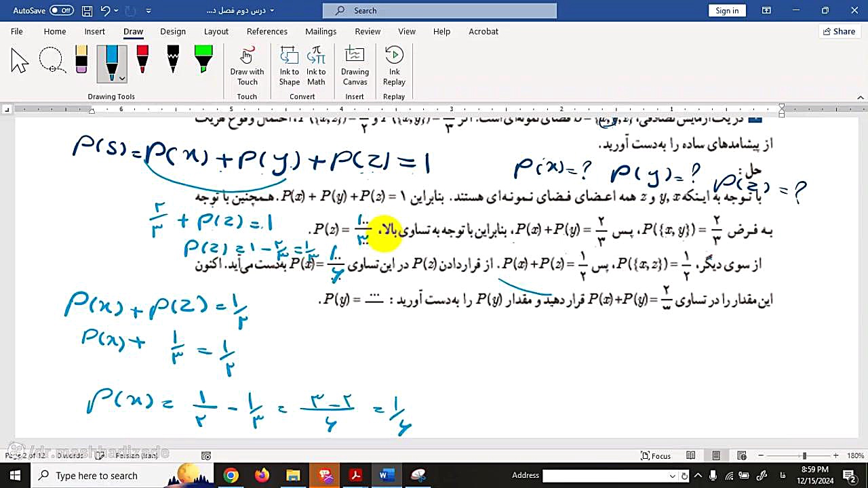Pick the Eraser tool
The width and height of the screenshot is (868, 488).
point(81,59)
